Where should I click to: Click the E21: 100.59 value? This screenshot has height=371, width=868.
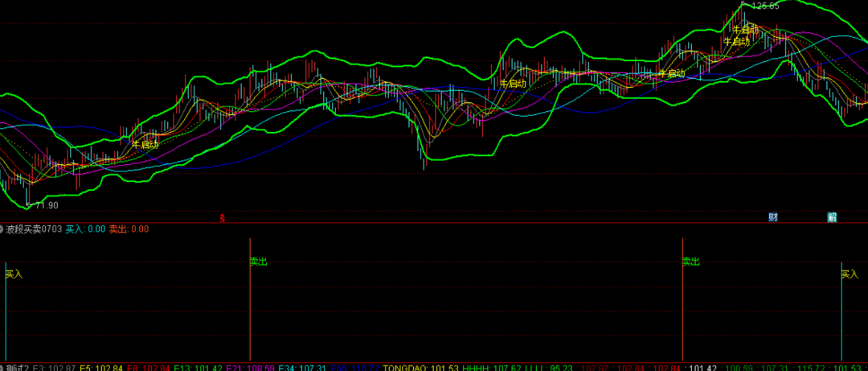[x=250, y=367]
